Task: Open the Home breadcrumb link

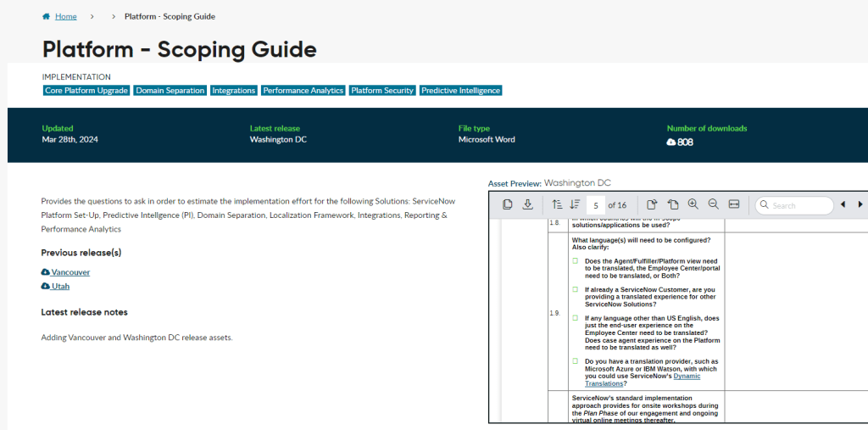Action: [x=65, y=16]
